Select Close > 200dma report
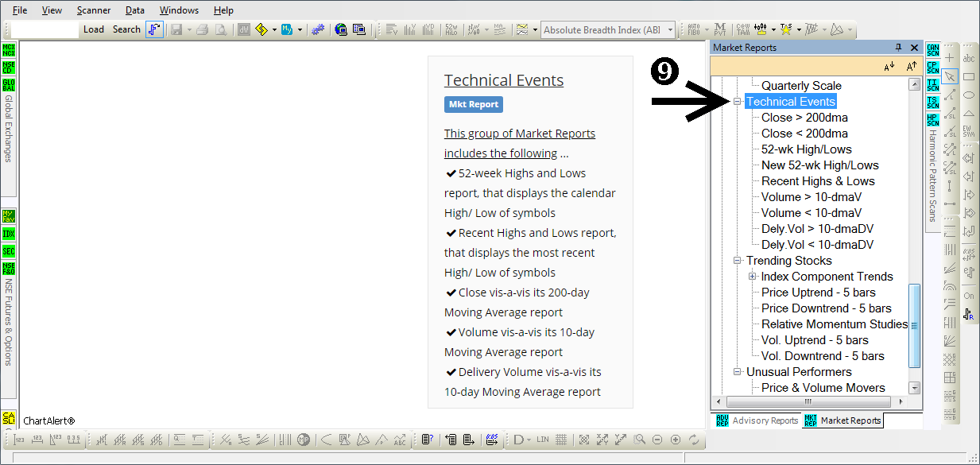This screenshot has width=980, height=465. 804,118
